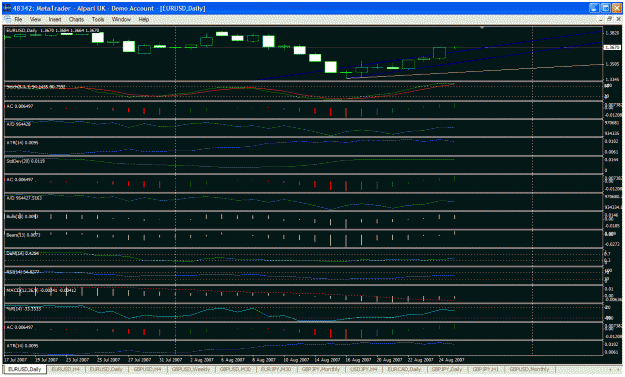This screenshot has height=377, width=625.
Task: Click the 1.3505 price scale label
Action: (x=611, y=64)
